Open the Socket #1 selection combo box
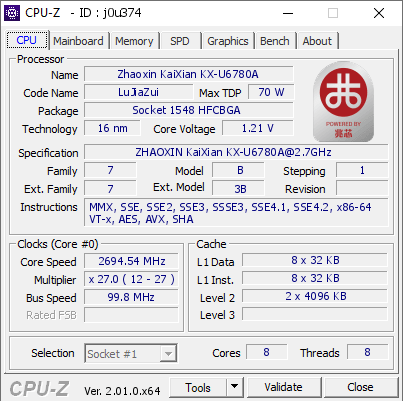403x401 pixels. (x=131, y=353)
